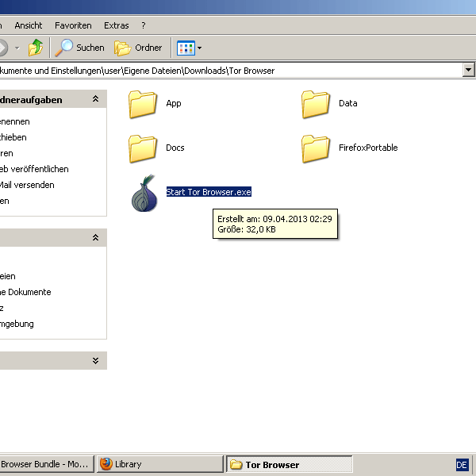476x476 pixels.
Task: Switch to Browser Bundle taskbar button
Action: (47, 464)
